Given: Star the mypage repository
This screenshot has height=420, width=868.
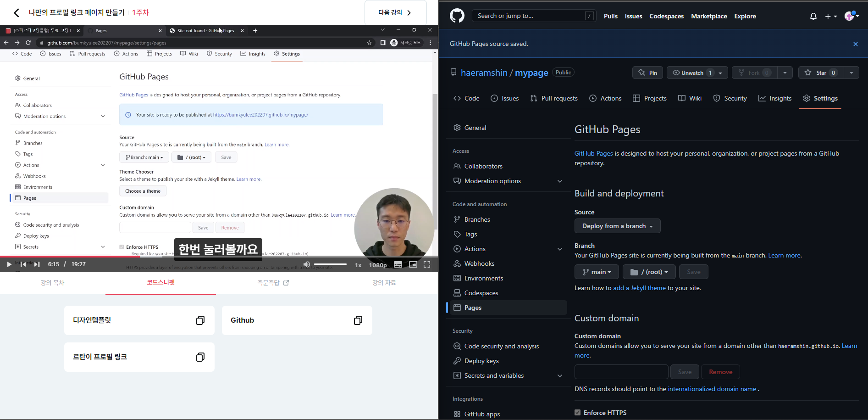Looking at the screenshot, I should (x=821, y=73).
